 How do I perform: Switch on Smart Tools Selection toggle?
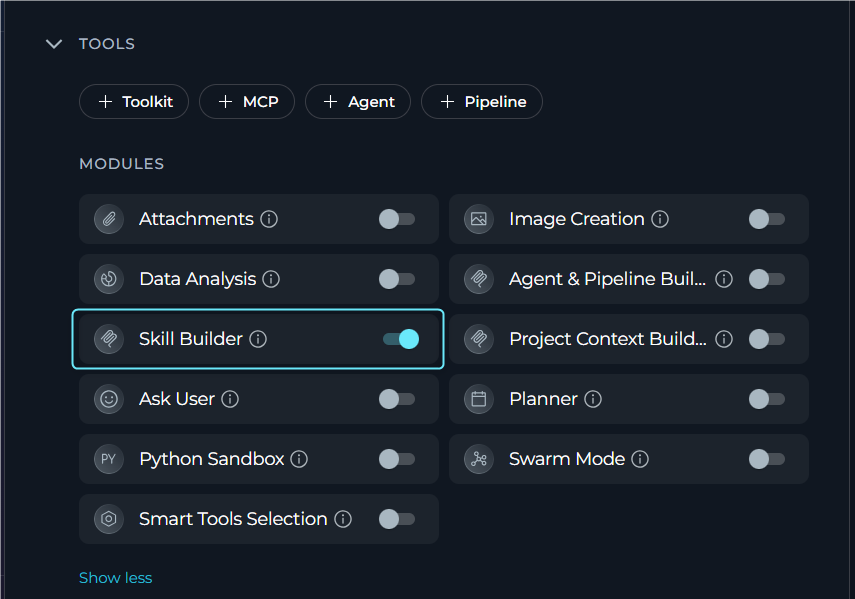(x=397, y=519)
